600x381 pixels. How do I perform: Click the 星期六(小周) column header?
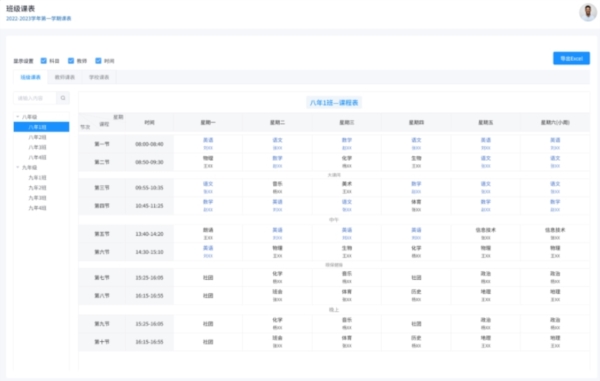click(x=555, y=122)
